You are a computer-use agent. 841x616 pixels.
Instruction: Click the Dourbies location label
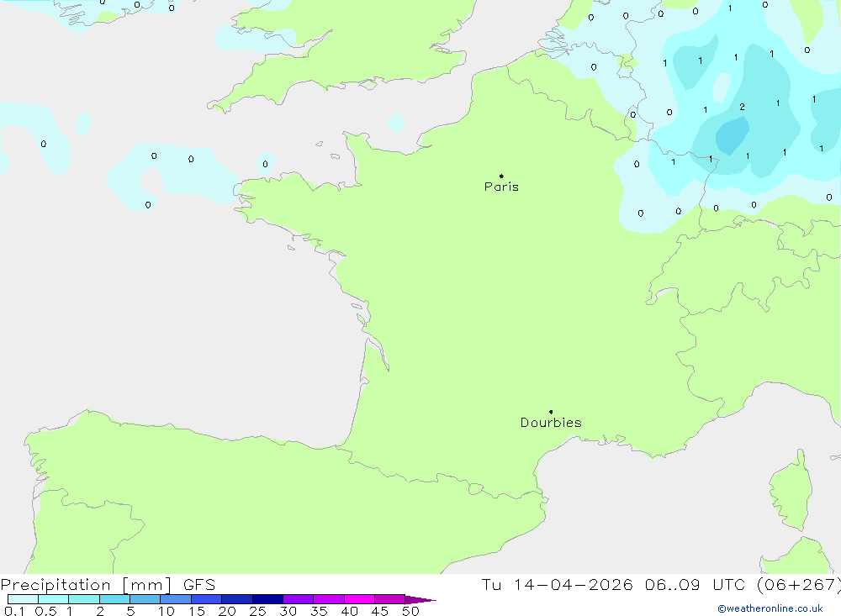pyautogui.click(x=551, y=423)
